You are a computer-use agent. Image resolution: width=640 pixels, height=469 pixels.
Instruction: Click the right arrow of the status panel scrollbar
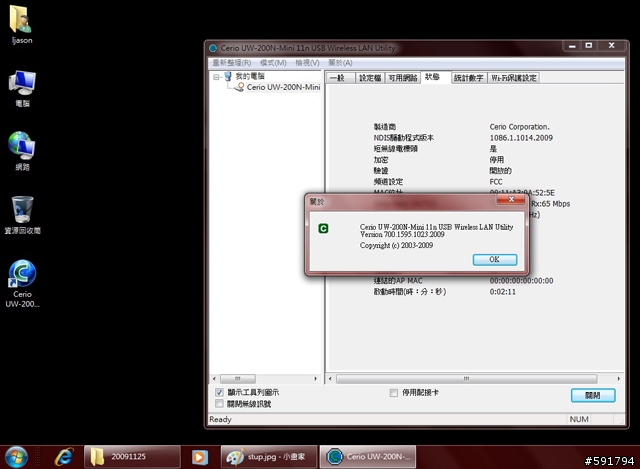(x=619, y=379)
